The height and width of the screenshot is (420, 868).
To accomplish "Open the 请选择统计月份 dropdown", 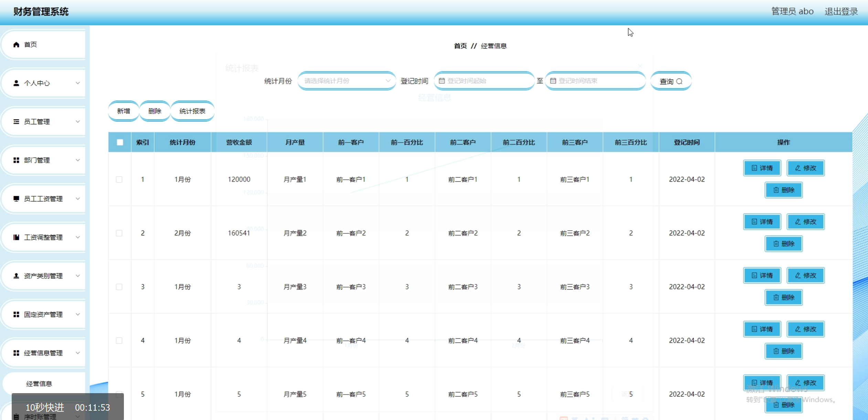I will tap(347, 81).
